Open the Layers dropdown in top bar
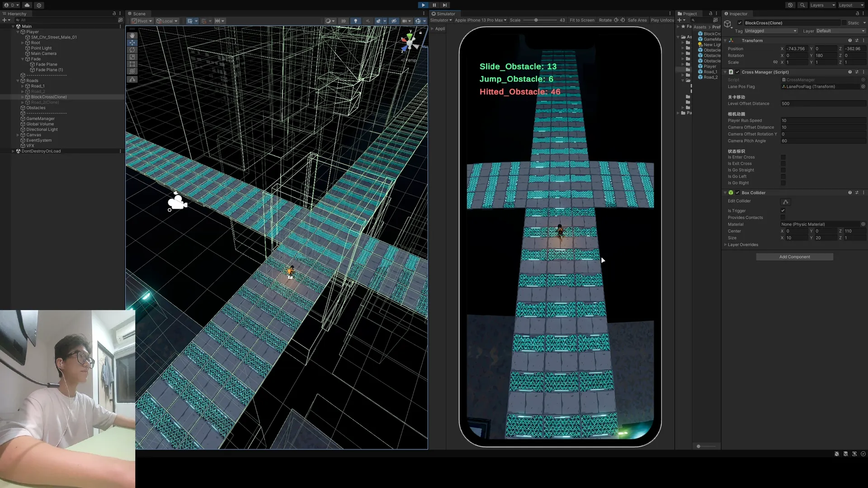Image resolution: width=868 pixels, height=488 pixels. click(822, 5)
